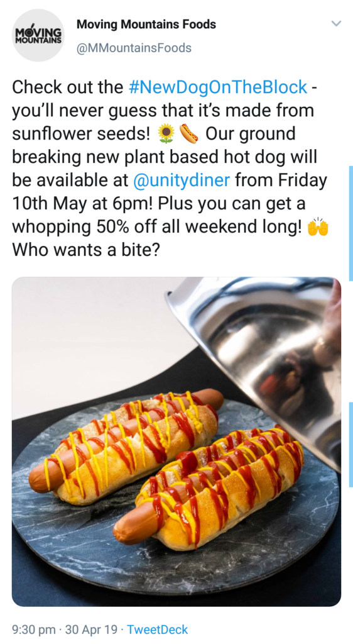353x644 pixels.
Task: Click the 9:30 pm timestamp
Action: pos(34,629)
